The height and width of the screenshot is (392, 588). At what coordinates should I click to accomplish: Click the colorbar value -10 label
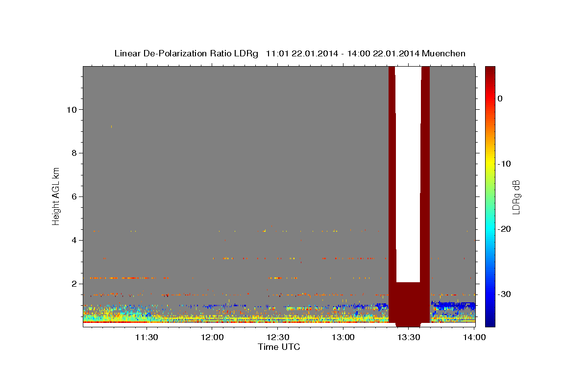(505, 164)
